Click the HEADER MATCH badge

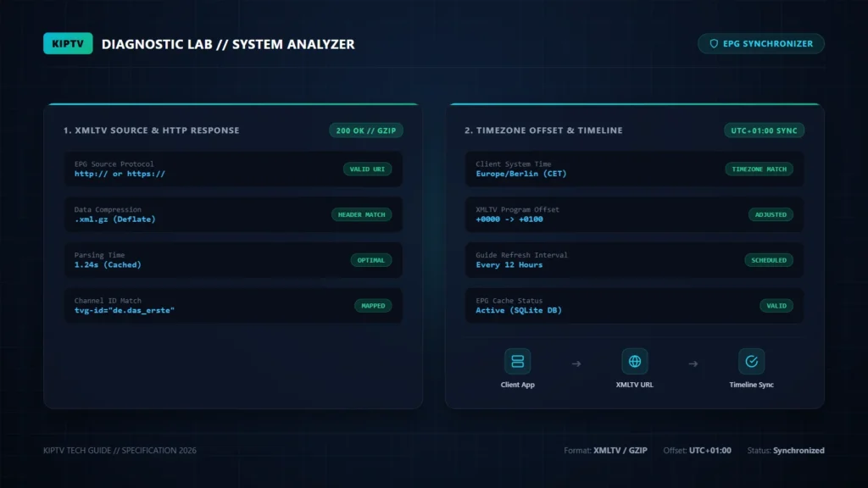click(x=361, y=214)
